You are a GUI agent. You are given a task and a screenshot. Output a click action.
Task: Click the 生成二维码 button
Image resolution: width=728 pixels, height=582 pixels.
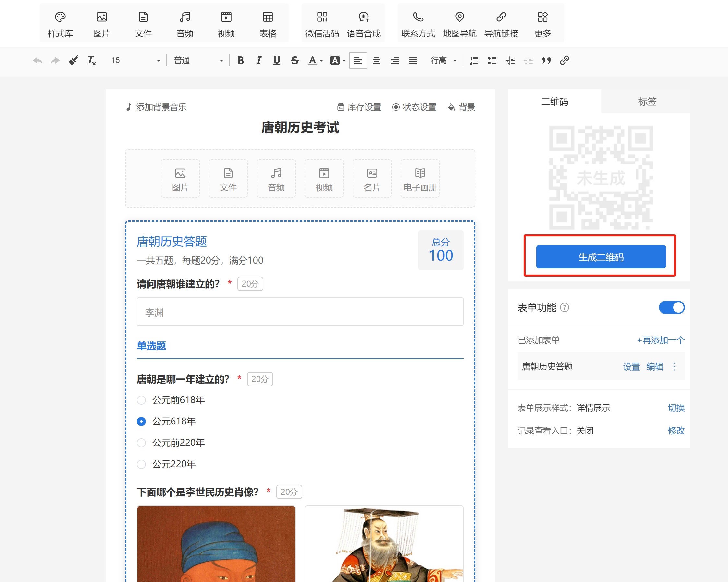pyautogui.click(x=601, y=257)
